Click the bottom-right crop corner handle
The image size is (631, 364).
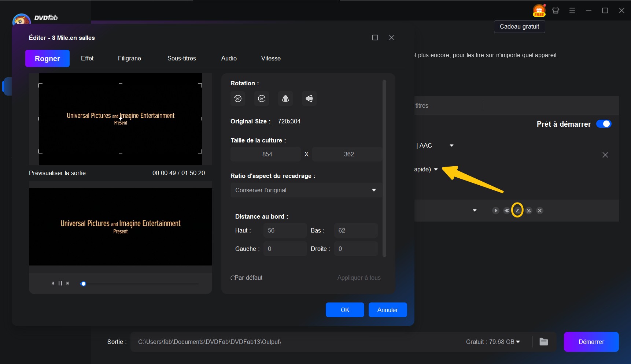pos(200,152)
